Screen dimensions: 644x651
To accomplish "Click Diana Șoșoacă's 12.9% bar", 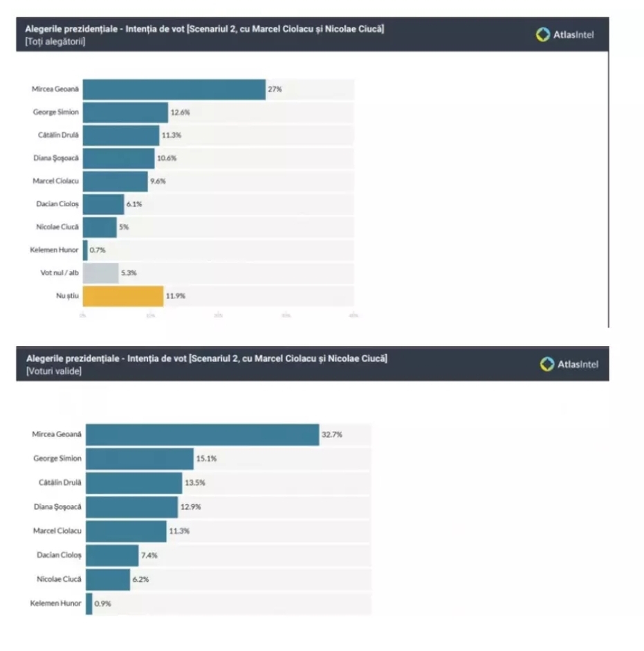I will coord(132,507).
